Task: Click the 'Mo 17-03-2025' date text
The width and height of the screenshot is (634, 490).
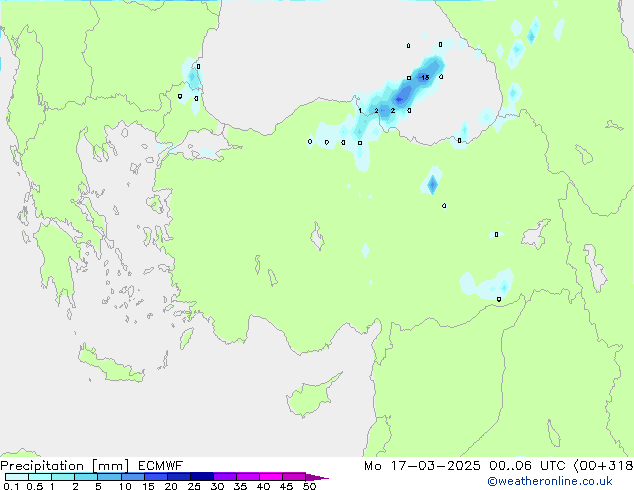Action: tap(422, 466)
